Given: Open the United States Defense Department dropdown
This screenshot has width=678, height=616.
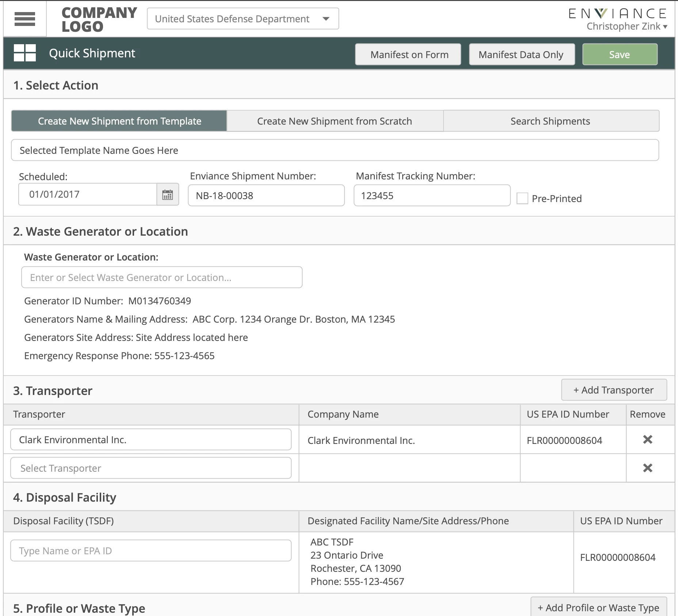Looking at the screenshot, I should click(x=243, y=19).
